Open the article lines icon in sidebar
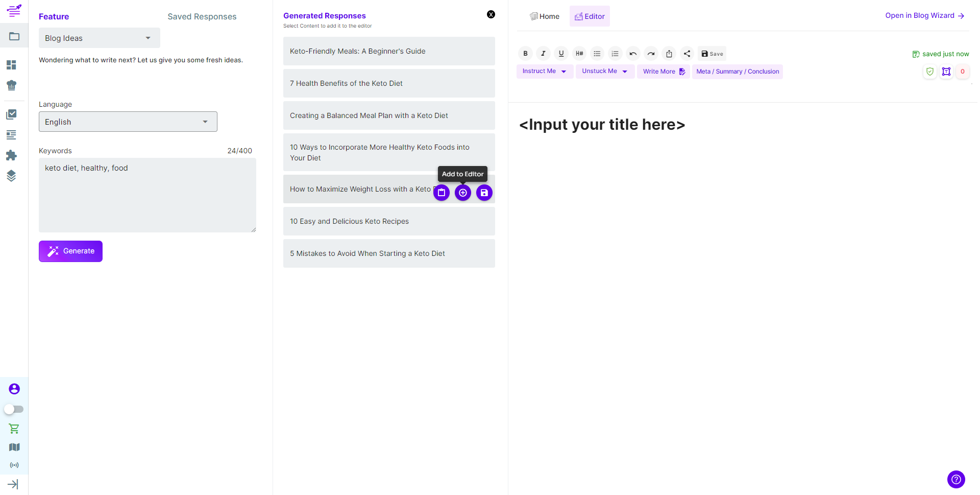Screen dimensions: 980x495 click(11, 135)
